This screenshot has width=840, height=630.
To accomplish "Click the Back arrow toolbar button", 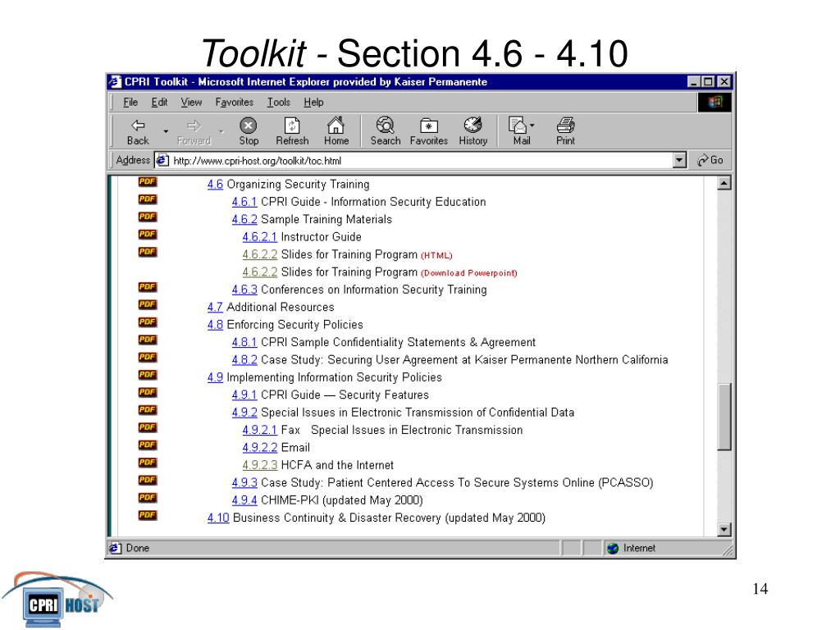I will click(138, 132).
